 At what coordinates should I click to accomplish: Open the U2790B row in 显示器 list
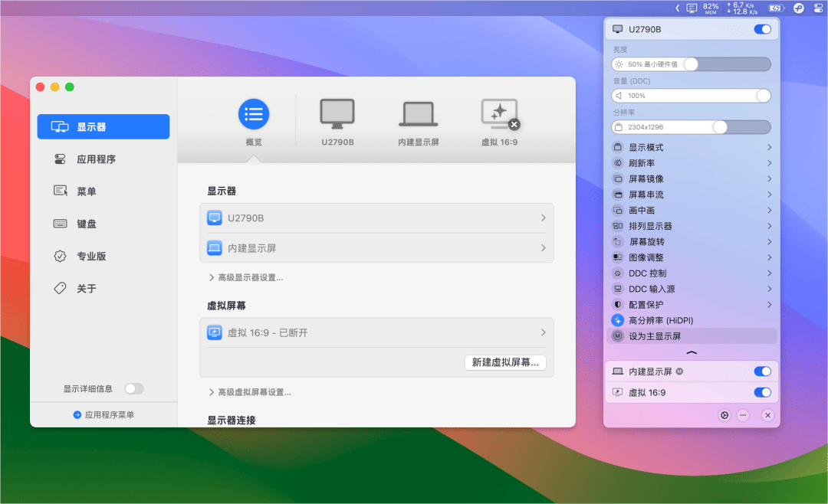tap(376, 218)
